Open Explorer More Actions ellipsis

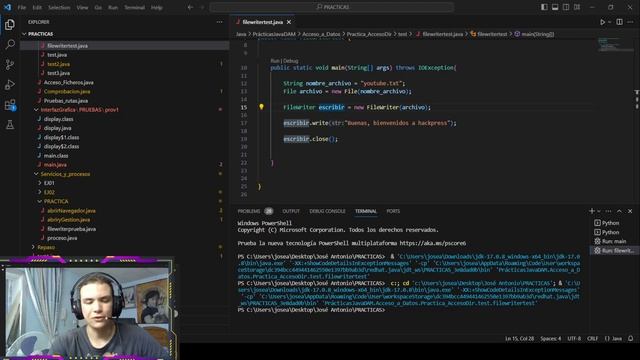[x=220, y=22]
